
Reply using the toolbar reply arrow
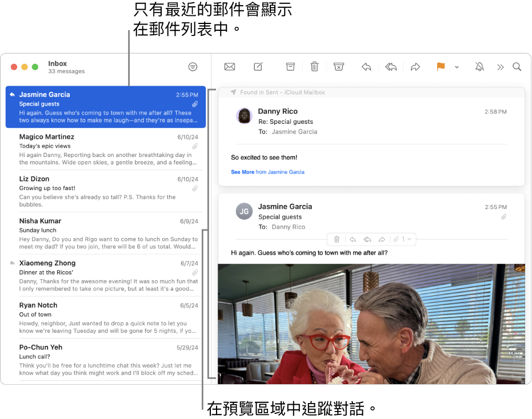[366, 67]
